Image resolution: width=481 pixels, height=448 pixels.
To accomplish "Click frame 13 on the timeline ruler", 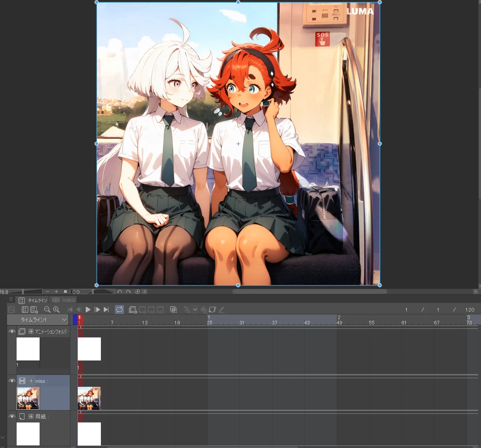I will point(145,323).
